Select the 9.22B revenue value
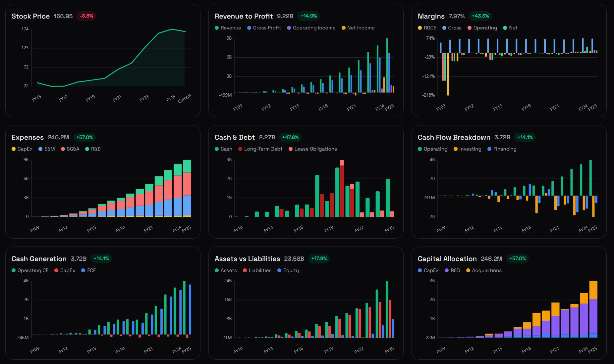Viewport: 614px width, 364px height. (285, 16)
